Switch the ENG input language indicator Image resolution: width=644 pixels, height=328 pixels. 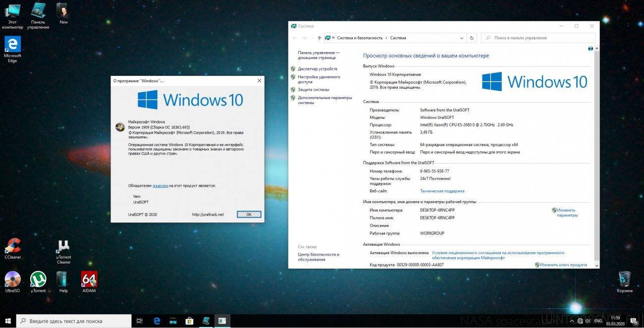coord(598,321)
